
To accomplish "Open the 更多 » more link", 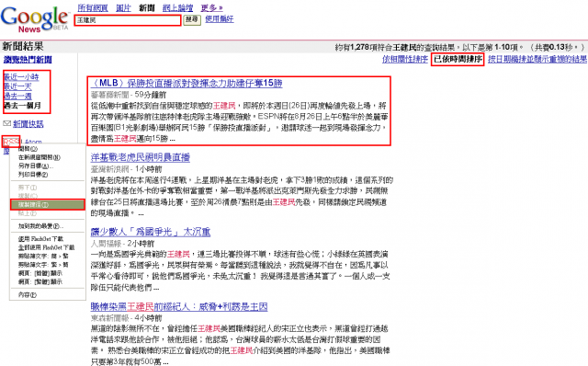I will tap(211, 7).
